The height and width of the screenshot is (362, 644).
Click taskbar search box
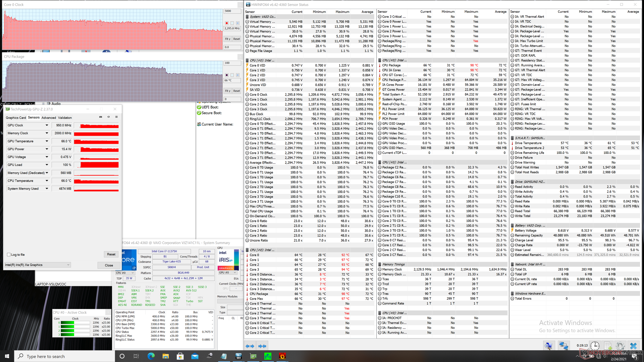[64, 356]
